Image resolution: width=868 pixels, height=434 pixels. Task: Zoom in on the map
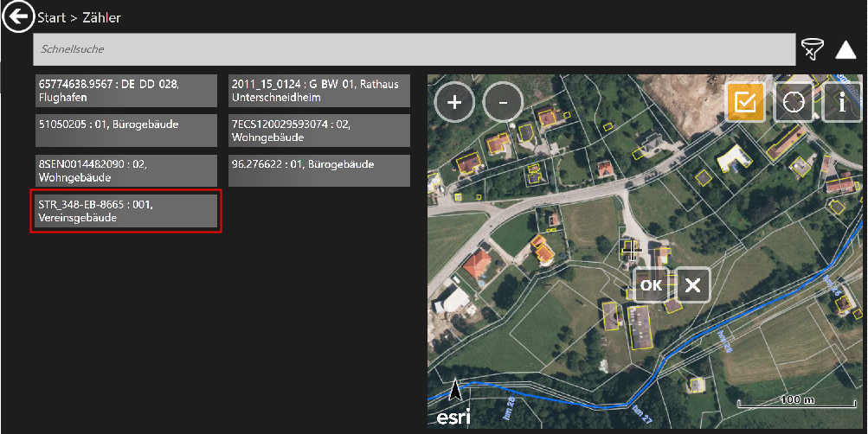pyautogui.click(x=454, y=103)
